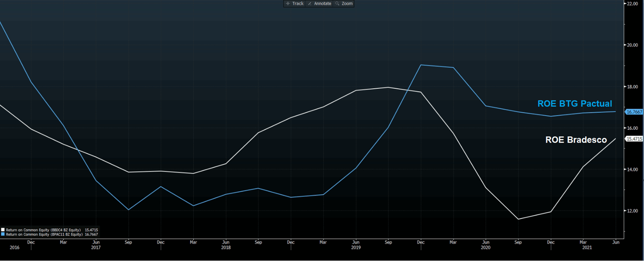The image size is (644, 261).
Task: Click the 16.00 y-axis label
Action: (632, 128)
